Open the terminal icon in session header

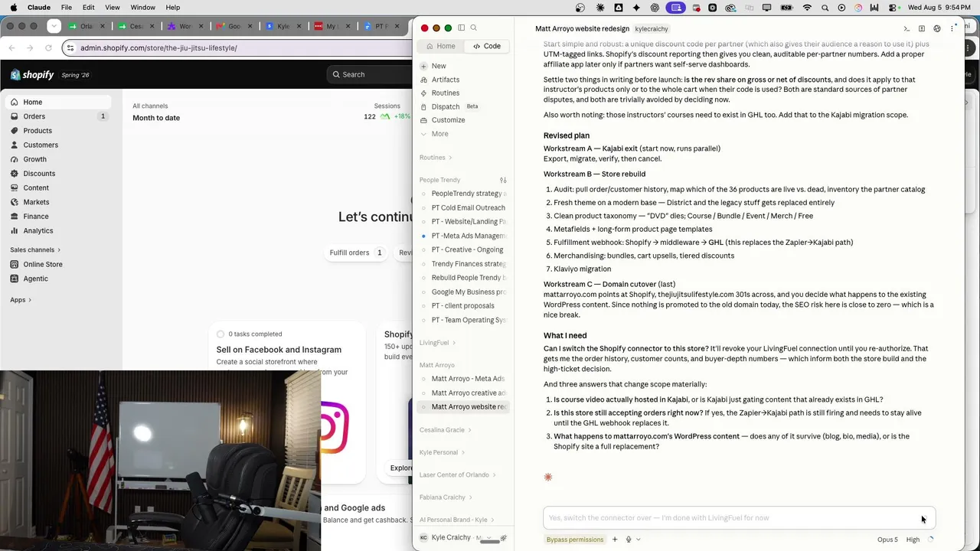pyautogui.click(x=907, y=28)
